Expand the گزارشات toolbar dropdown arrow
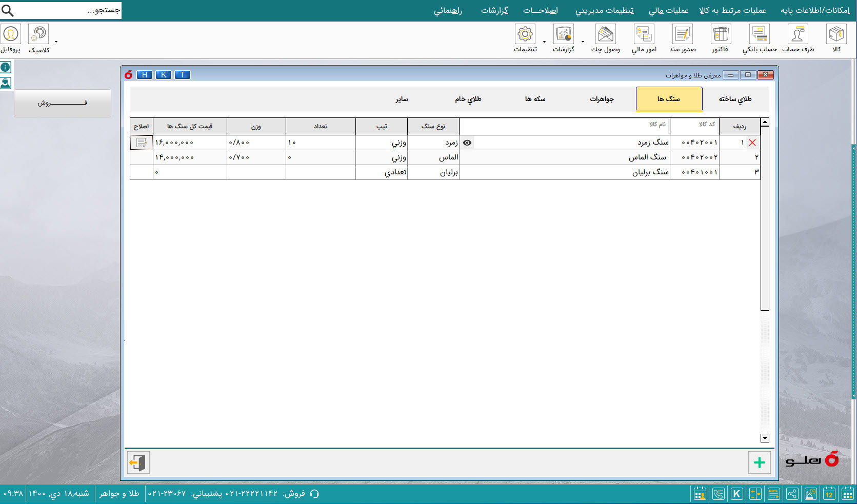 [x=583, y=42]
